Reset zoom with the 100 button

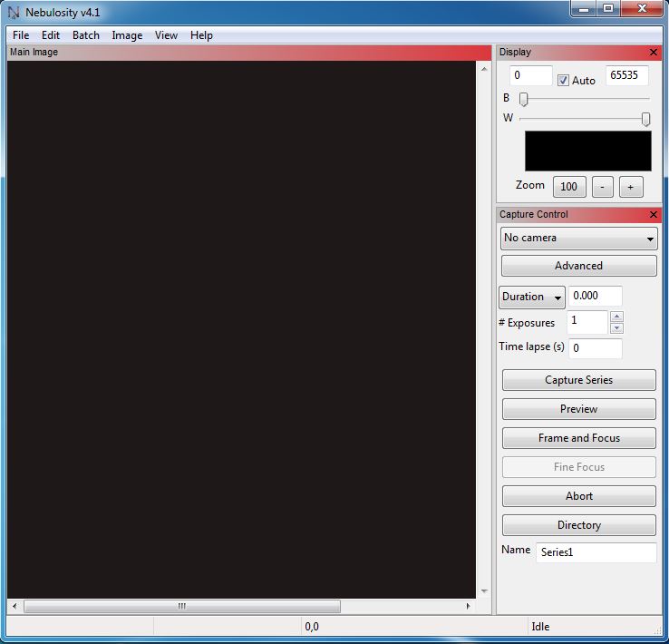coord(569,187)
